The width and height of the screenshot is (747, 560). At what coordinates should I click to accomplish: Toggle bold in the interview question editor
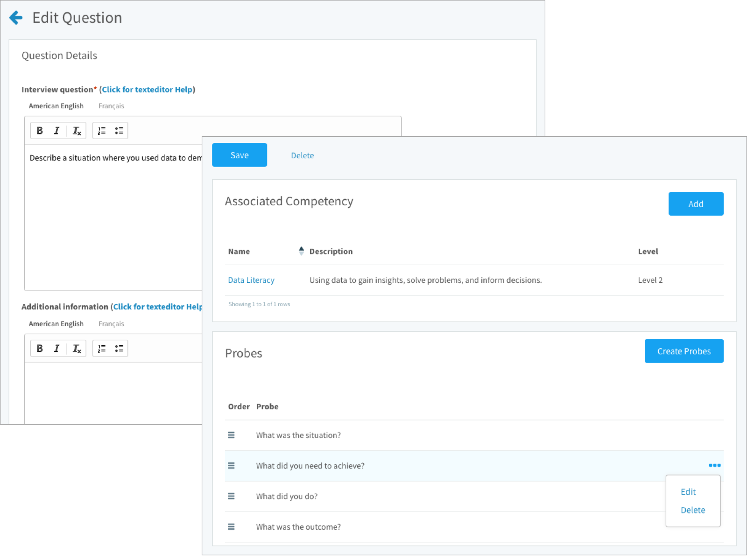point(40,131)
